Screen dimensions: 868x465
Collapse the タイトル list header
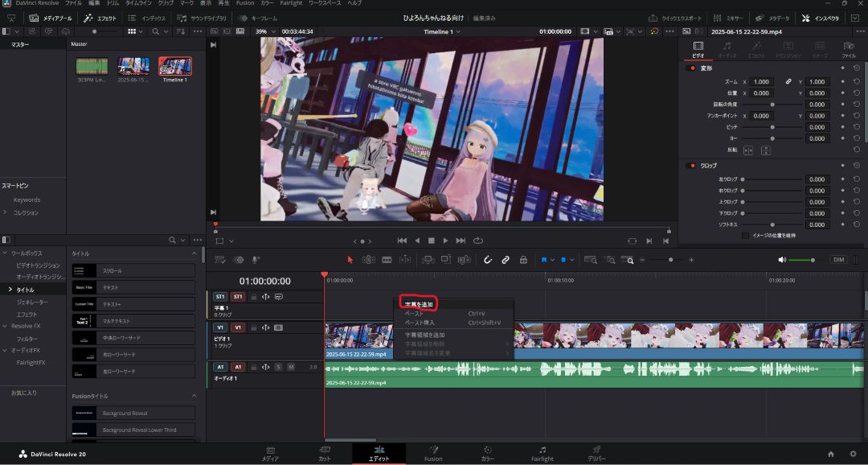(x=194, y=253)
